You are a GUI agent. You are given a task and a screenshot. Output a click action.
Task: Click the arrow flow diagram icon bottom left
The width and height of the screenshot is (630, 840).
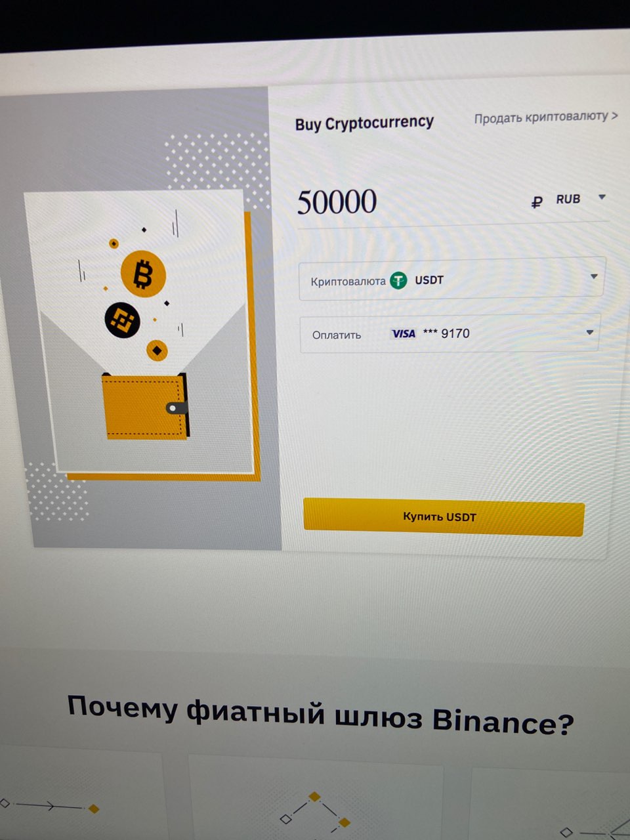[x=50, y=806]
